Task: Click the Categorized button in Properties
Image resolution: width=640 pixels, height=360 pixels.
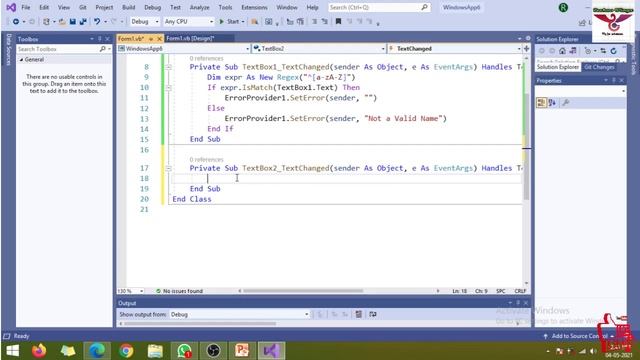Action: (x=541, y=103)
